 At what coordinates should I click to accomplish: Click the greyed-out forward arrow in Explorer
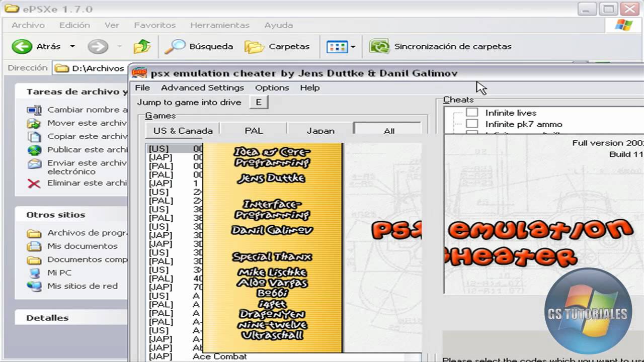tap(98, 47)
